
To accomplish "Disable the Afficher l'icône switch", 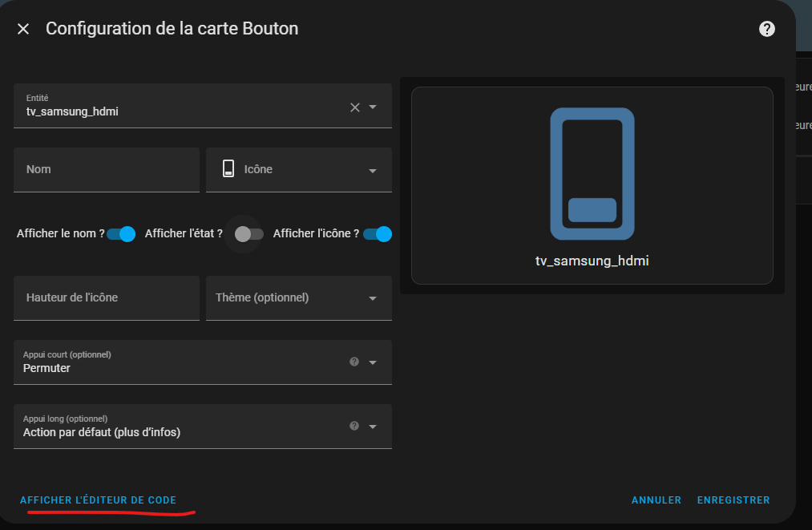I will [x=378, y=234].
